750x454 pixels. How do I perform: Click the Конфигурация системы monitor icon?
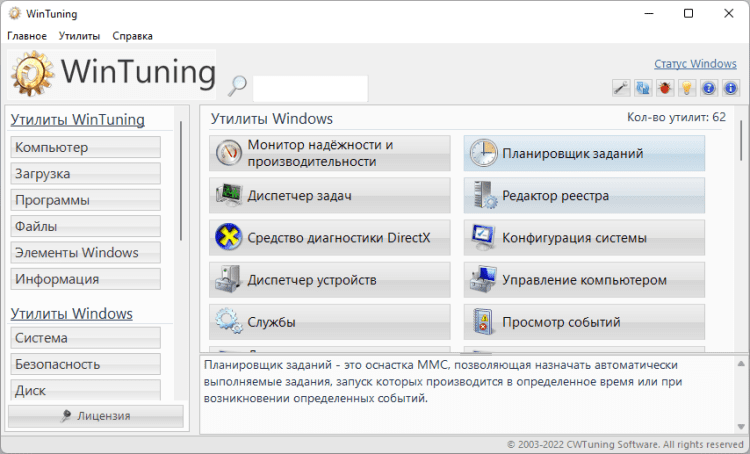coord(484,238)
